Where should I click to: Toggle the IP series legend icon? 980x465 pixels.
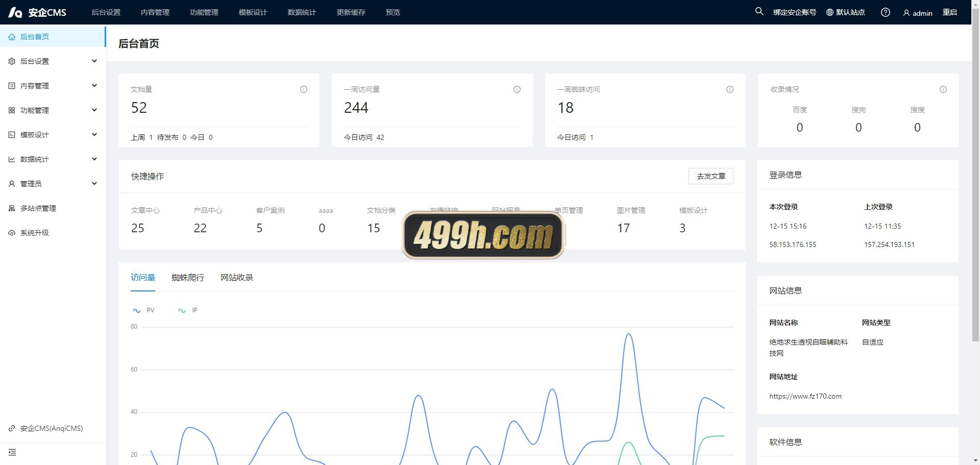182,310
